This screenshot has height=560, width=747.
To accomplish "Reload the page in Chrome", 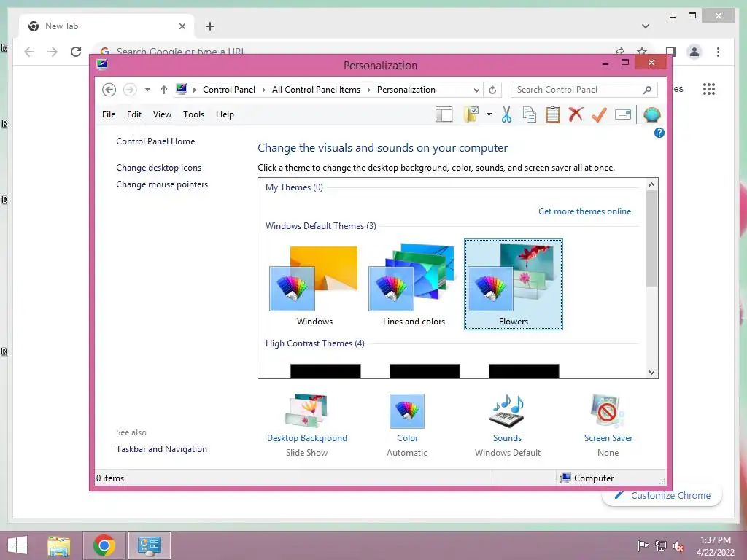I will click(76, 52).
